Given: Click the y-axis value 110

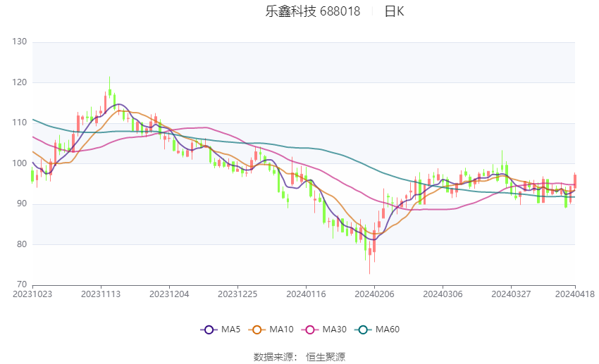Looking at the screenshot, I should pyautogui.click(x=20, y=123).
